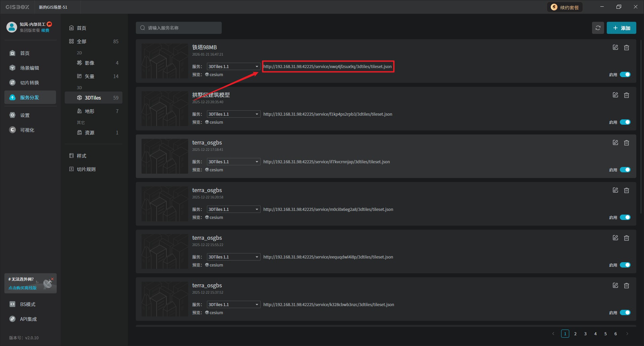
Task: Click the 续约套餐 renew plan button
Action: 565,7
